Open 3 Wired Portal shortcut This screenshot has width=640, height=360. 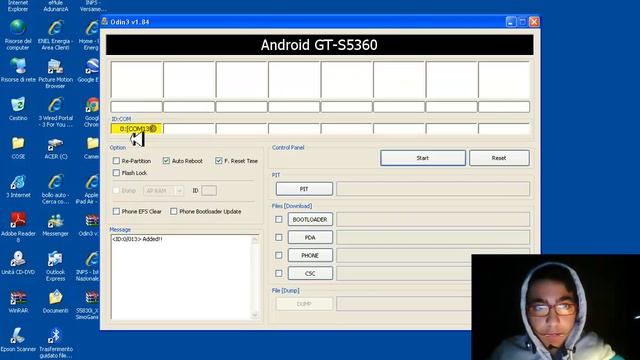[x=56, y=111]
